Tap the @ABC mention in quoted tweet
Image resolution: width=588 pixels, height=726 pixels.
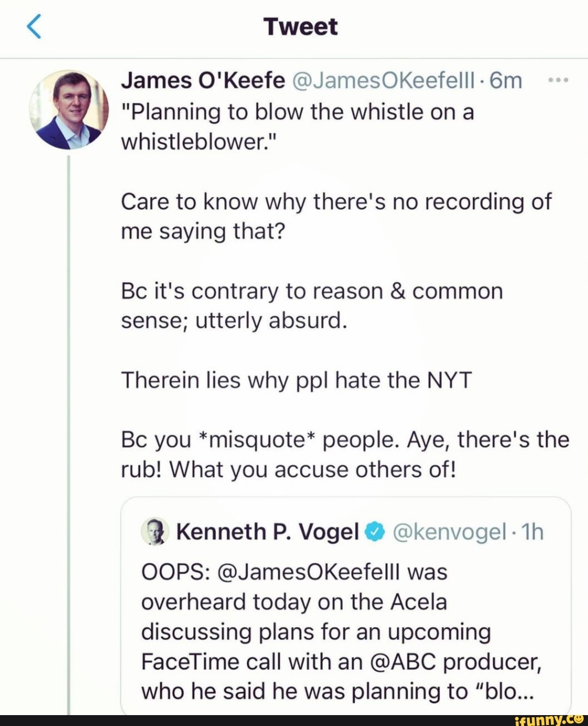[x=402, y=661]
